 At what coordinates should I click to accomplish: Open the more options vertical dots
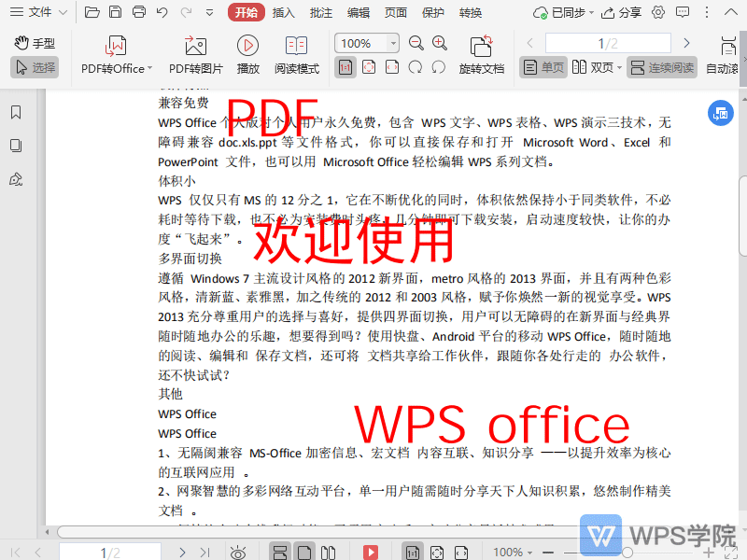707,12
